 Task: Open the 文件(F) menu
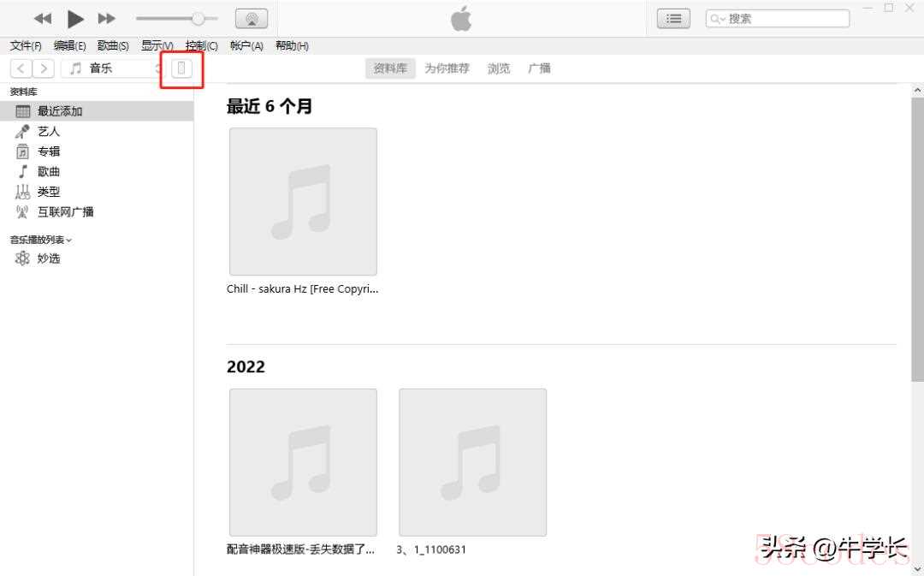[26, 46]
